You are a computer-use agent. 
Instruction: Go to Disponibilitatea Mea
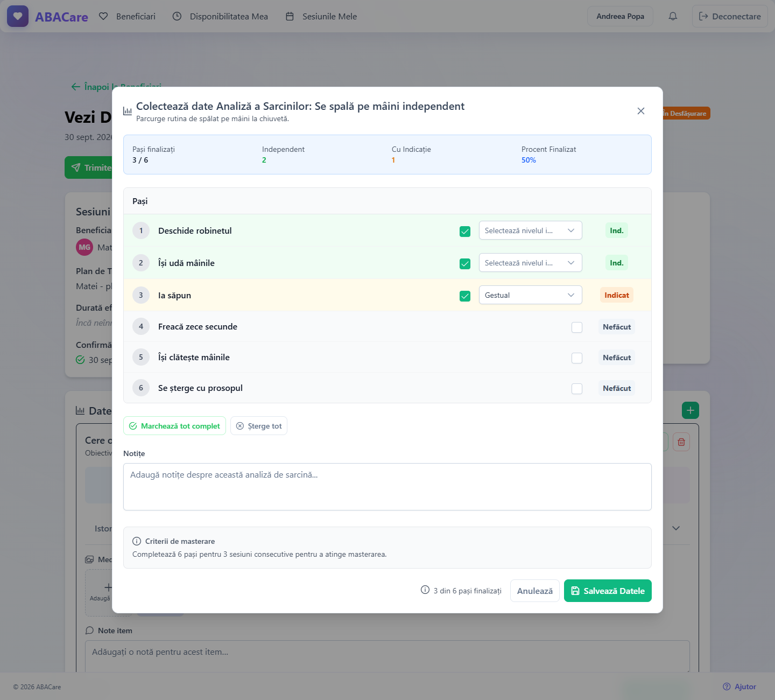click(220, 16)
